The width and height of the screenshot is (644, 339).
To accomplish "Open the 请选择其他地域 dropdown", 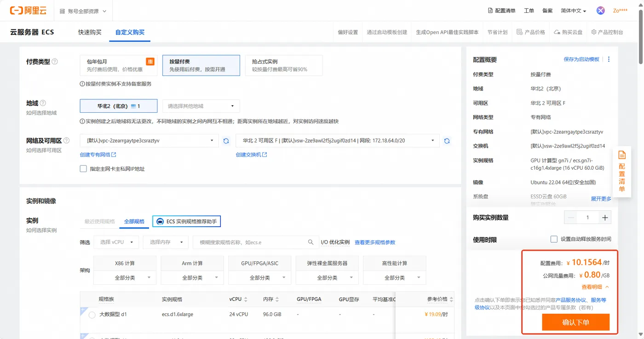I will coord(201,106).
